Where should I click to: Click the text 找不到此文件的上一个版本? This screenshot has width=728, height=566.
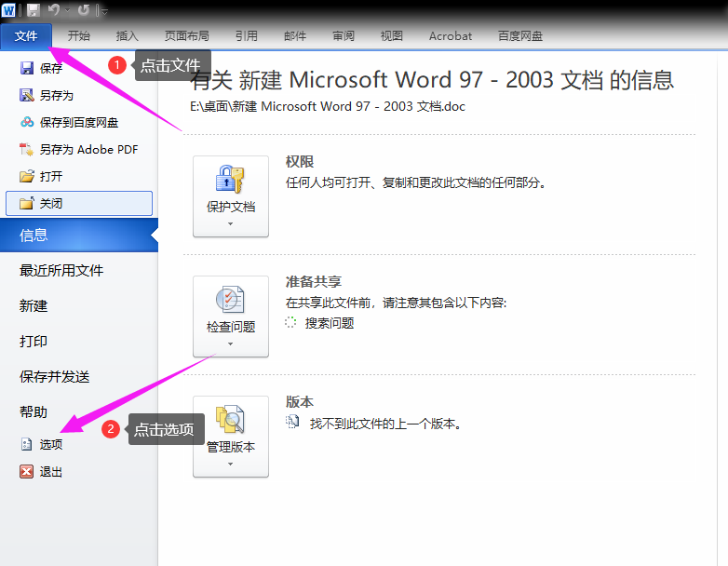pyautogui.click(x=385, y=424)
